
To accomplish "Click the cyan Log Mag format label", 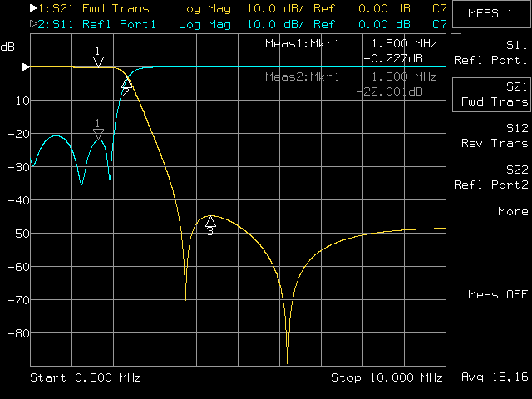I will pos(204,24).
